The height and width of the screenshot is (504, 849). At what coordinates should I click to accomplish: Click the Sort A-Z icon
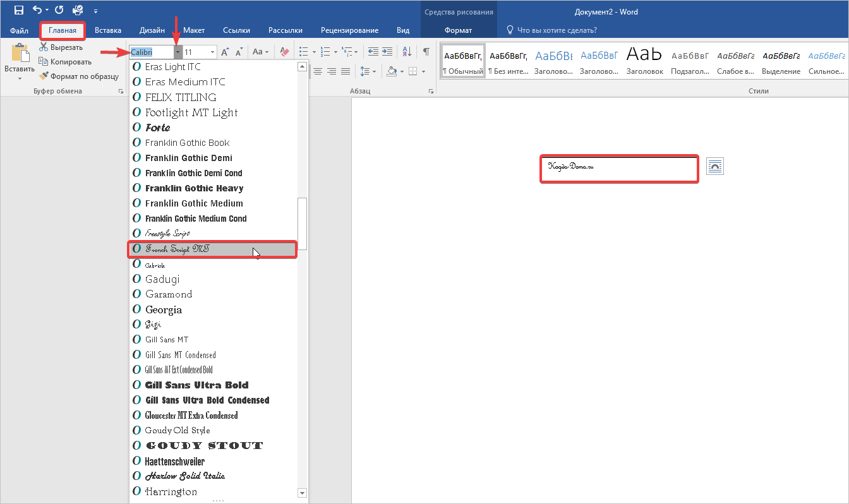(407, 52)
